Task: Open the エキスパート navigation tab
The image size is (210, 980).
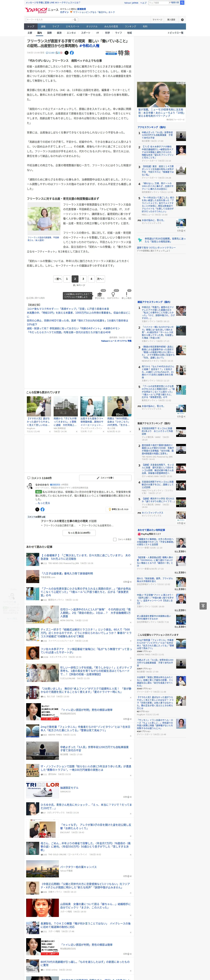Action: (72, 26)
